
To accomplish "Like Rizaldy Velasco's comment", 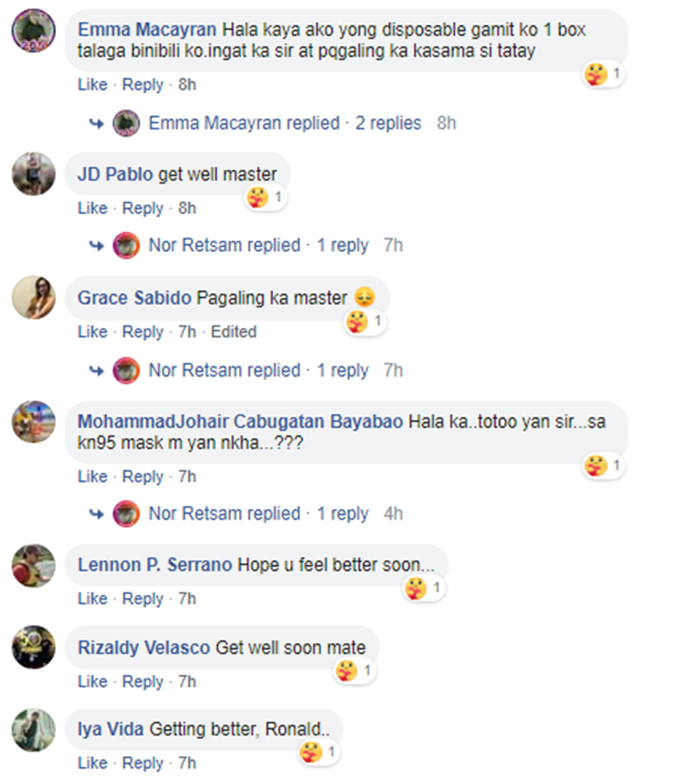I will click(92, 682).
